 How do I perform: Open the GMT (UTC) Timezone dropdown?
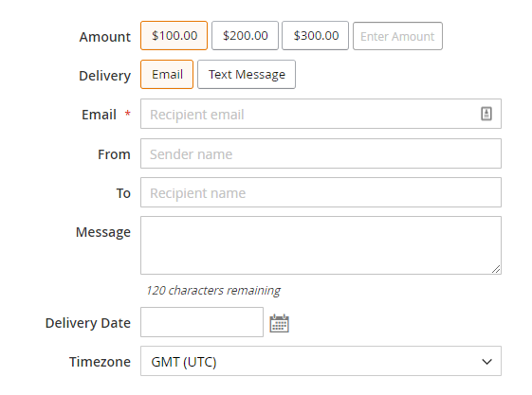point(321,361)
